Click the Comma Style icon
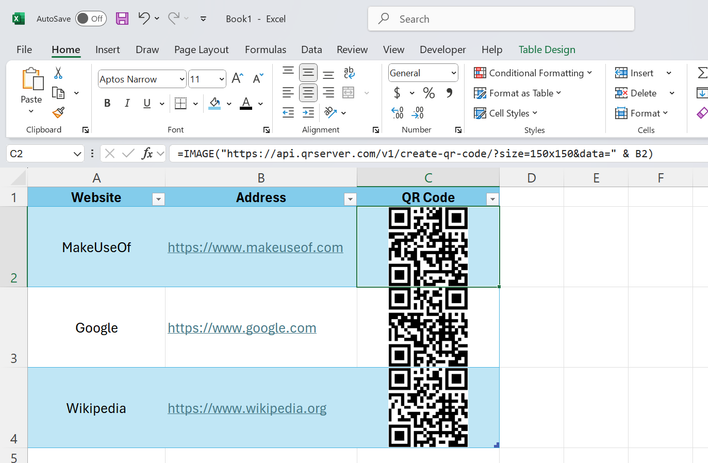The image size is (708, 463). [449, 93]
